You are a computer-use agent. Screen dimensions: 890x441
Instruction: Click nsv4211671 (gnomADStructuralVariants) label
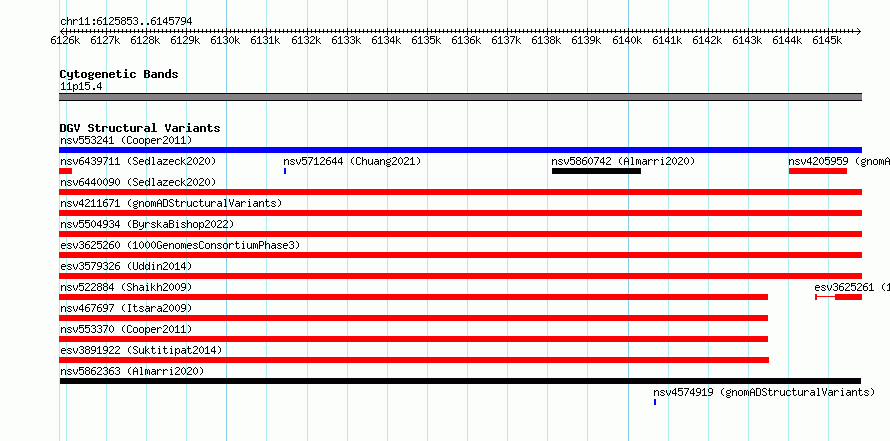pos(171,203)
